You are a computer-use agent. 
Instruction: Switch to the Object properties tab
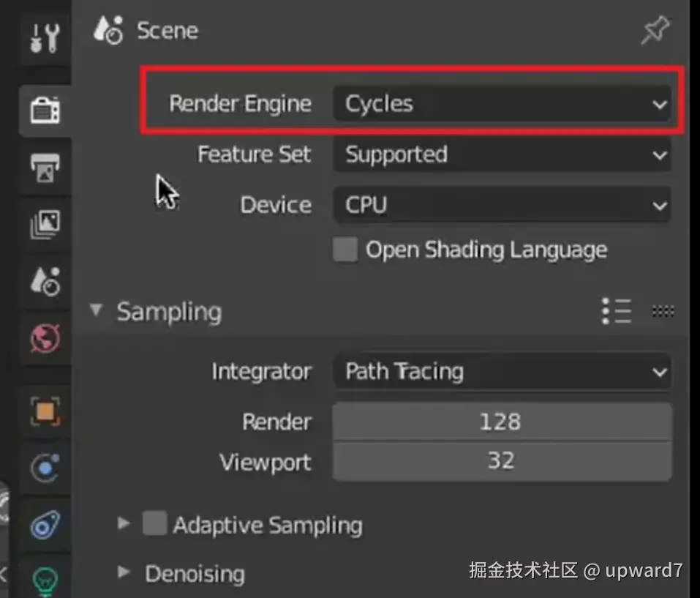click(x=45, y=412)
